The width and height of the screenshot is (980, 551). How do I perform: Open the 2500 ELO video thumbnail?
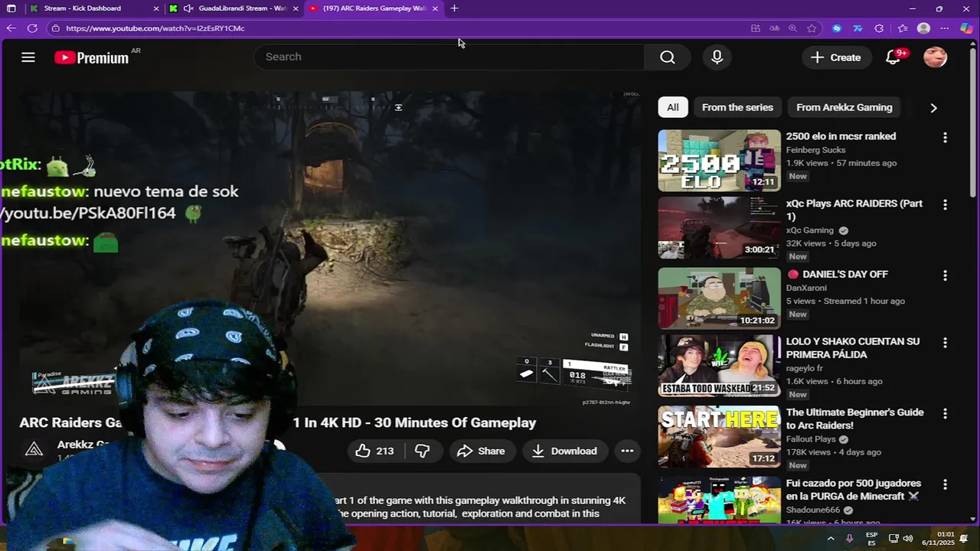click(x=719, y=161)
